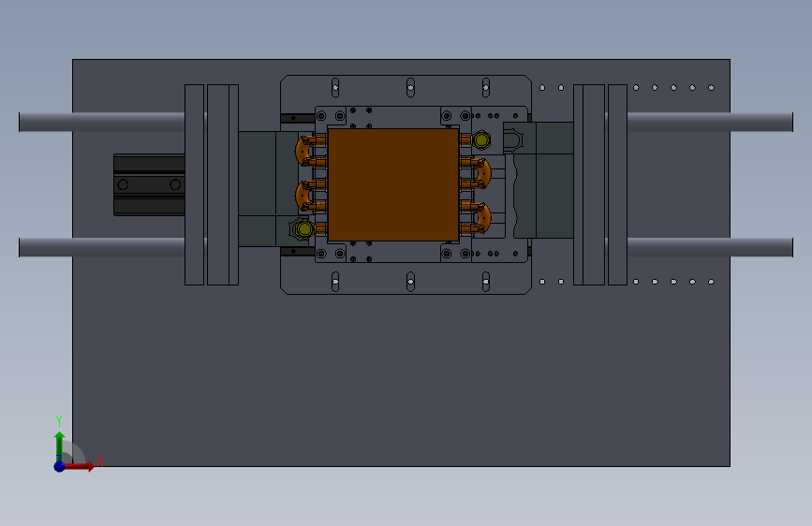Select the lower-left cylindrical guide rod
Image resolution: width=812 pixels, height=526 pixels.
[x=102, y=247]
